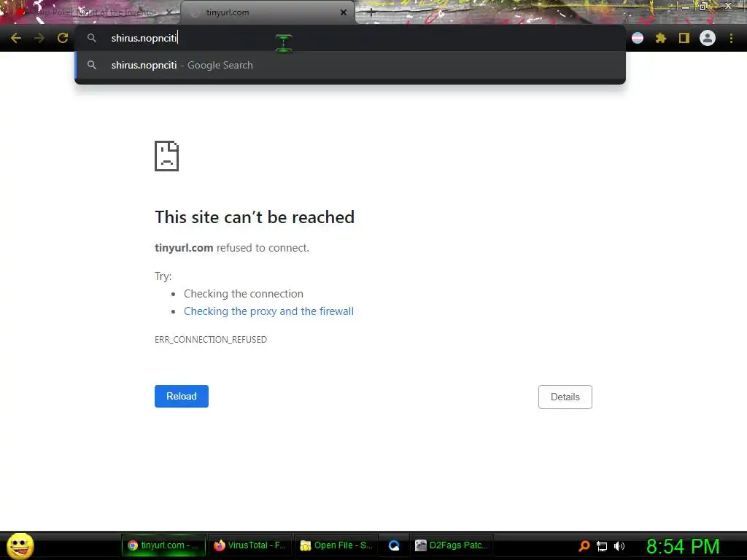Click the 8:54 PM taskbar clock
747x560 pixels.
point(683,546)
